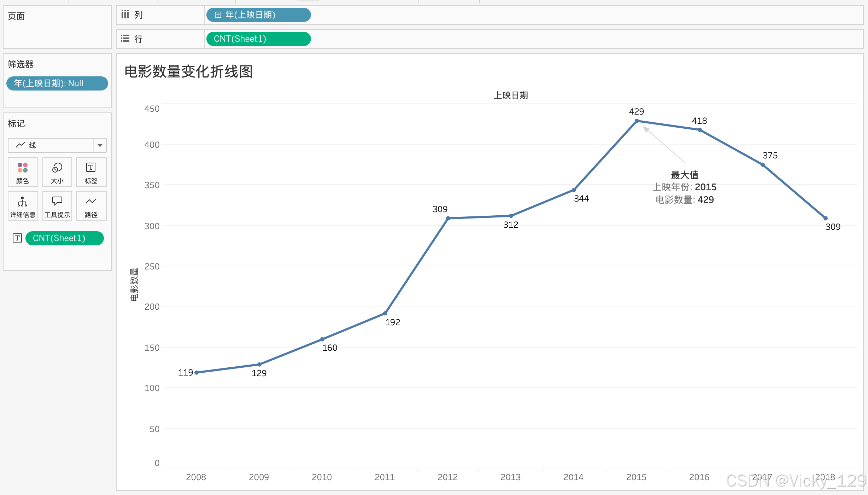Click the columns shelf icon
Image resolution: width=868 pixels, height=495 pixels.
pyautogui.click(x=125, y=14)
